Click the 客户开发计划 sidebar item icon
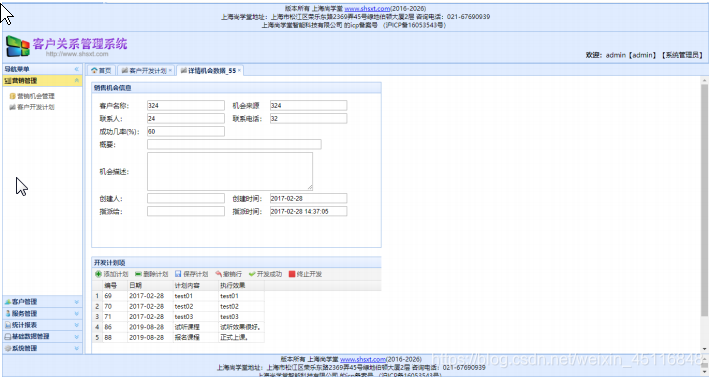713x378 pixels. click(x=12, y=107)
